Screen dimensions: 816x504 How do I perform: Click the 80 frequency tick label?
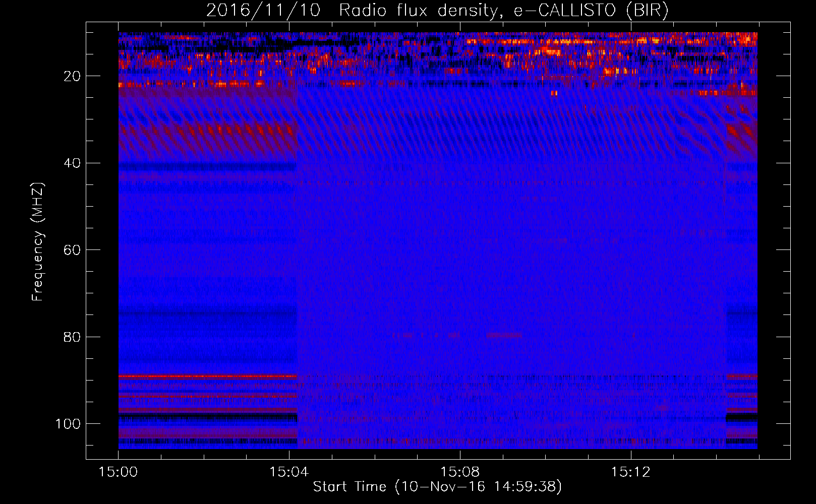click(72, 337)
